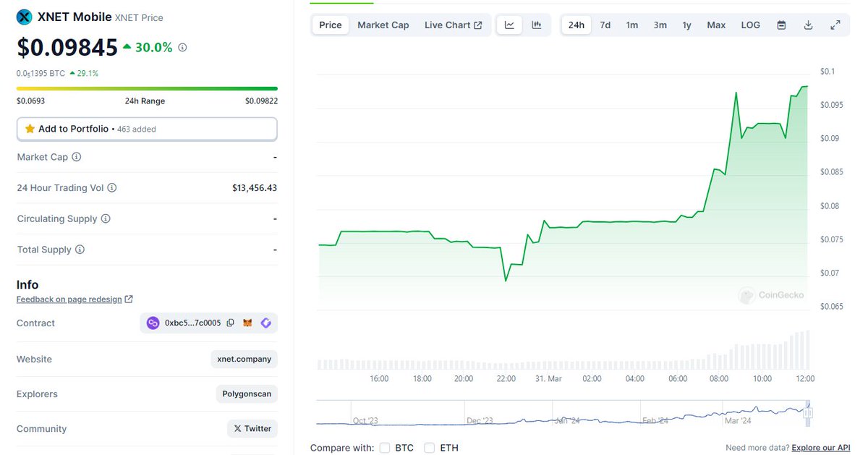Expand chart to fullscreen
The image size is (868, 455).
pos(835,25)
